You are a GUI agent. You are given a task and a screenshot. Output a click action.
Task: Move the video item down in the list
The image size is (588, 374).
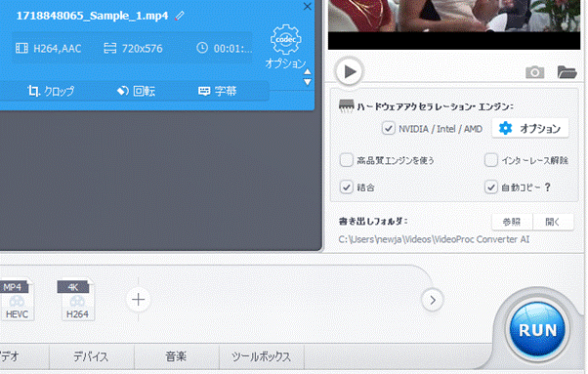[308, 82]
